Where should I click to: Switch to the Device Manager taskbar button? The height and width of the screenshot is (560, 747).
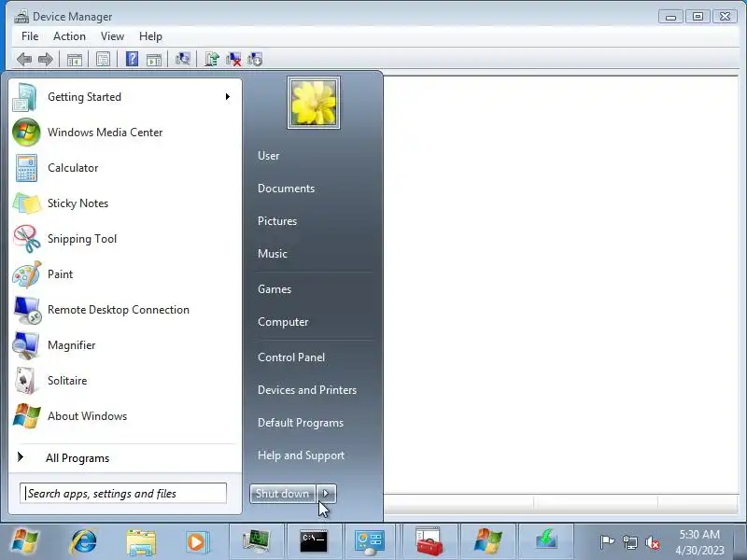tap(256, 541)
